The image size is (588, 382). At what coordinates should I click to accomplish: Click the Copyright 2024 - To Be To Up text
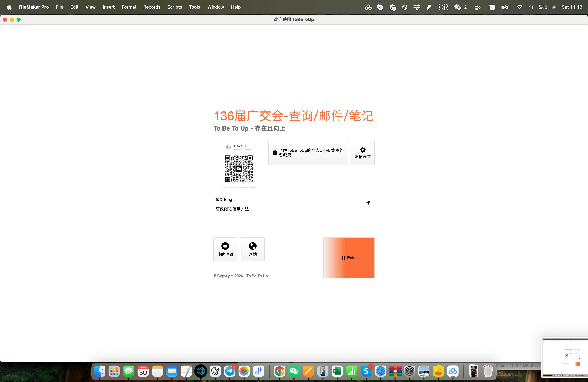240,276
